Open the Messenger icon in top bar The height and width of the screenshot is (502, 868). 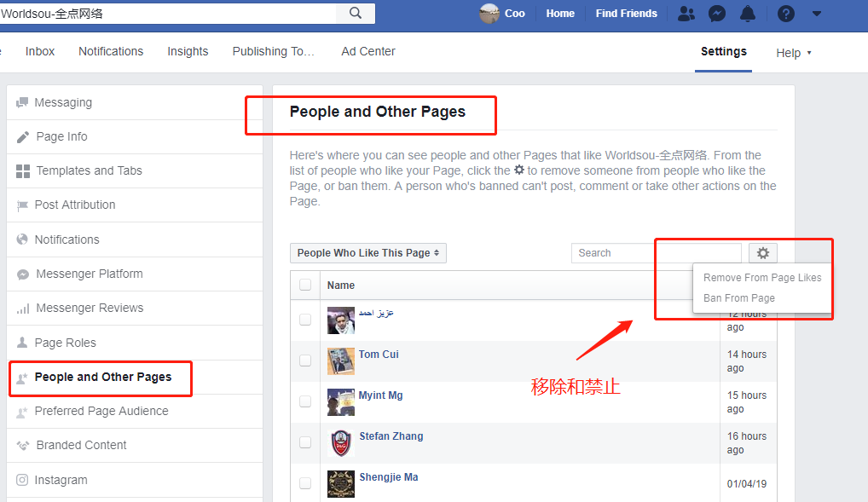pyautogui.click(x=717, y=14)
